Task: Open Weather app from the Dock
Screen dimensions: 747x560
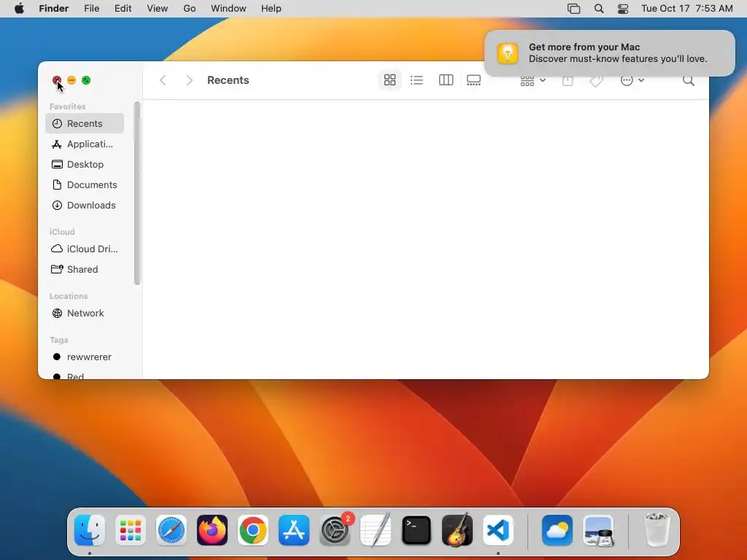Action: tap(557, 530)
